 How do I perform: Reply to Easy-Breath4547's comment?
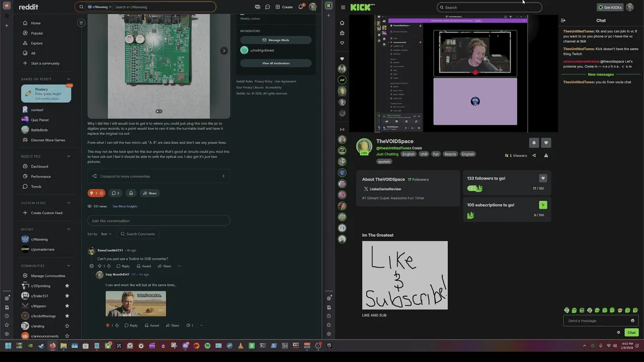(131, 325)
